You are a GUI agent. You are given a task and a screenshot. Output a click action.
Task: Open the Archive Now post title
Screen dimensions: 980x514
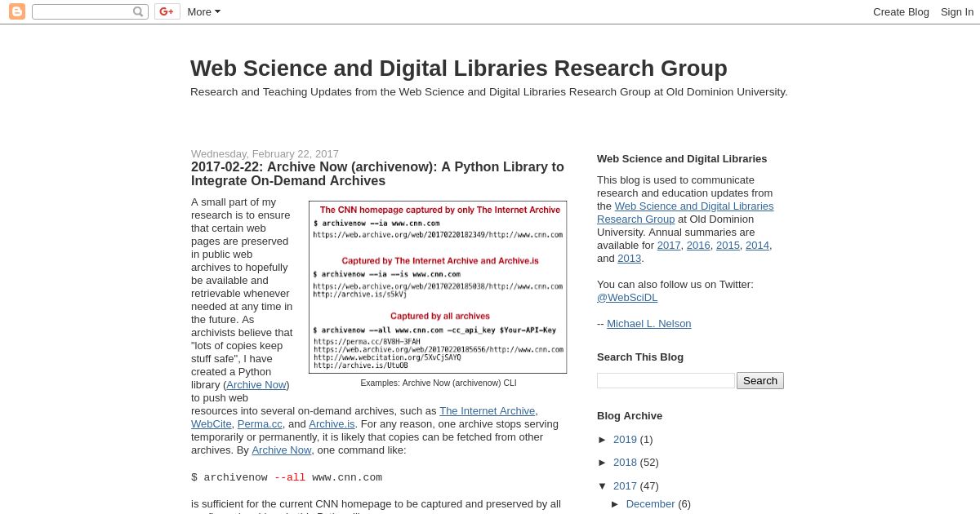coord(378,174)
